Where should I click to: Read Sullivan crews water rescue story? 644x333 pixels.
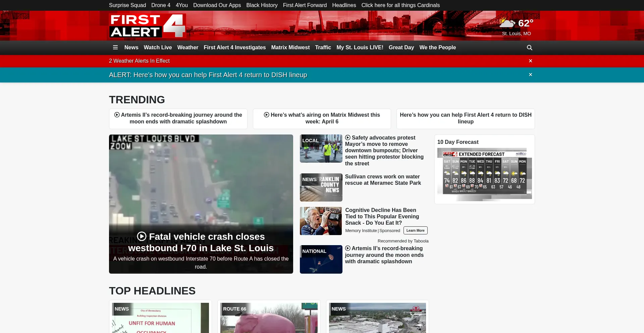[x=383, y=180]
